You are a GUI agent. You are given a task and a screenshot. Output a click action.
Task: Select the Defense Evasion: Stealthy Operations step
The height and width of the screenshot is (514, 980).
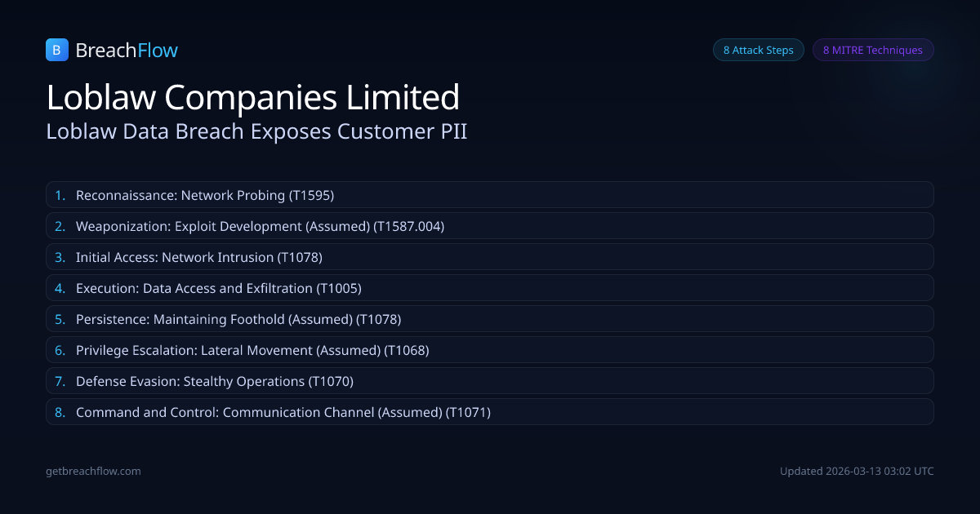coord(214,381)
